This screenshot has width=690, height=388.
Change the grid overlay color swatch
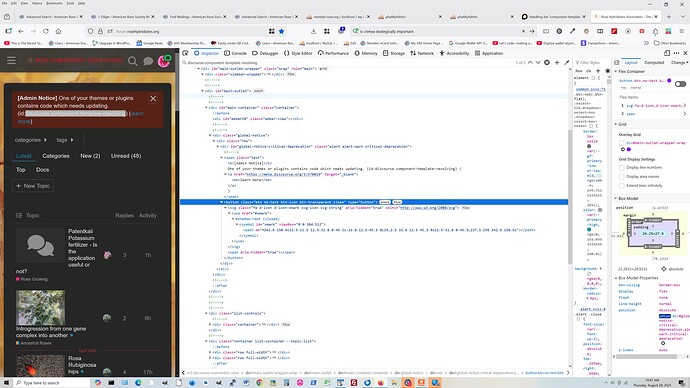pyautogui.click(x=629, y=149)
